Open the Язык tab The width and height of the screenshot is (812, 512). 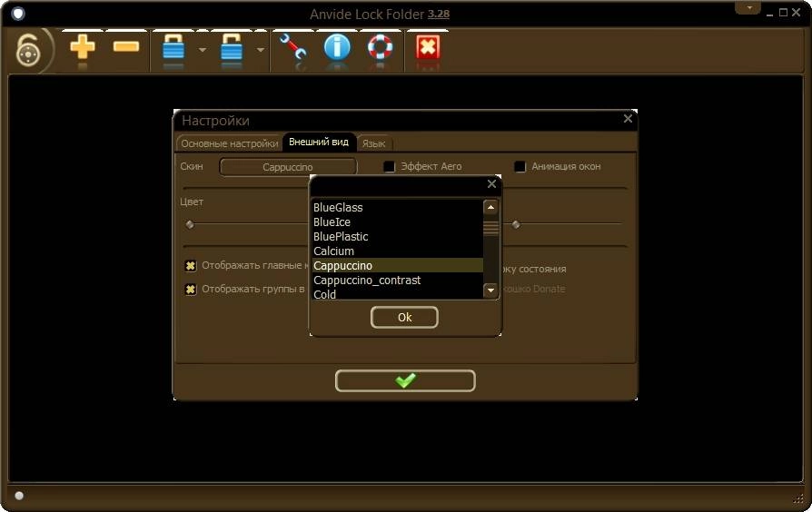373,143
